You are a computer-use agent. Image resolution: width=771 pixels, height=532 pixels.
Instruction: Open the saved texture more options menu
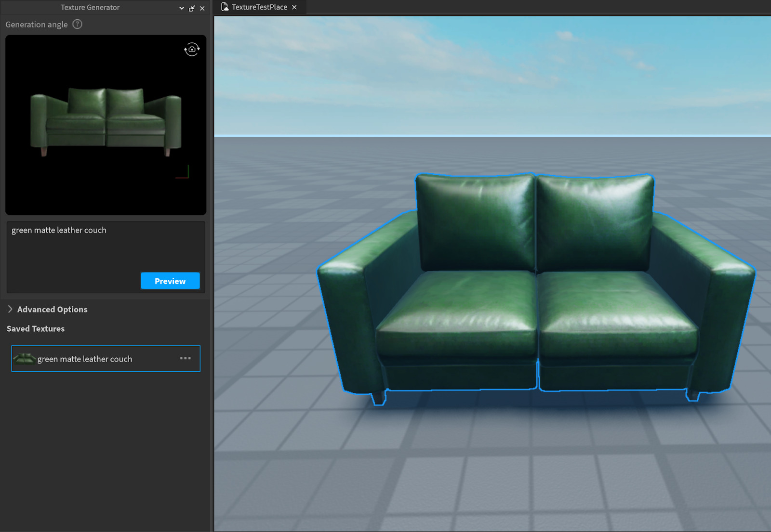tap(186, 358)
